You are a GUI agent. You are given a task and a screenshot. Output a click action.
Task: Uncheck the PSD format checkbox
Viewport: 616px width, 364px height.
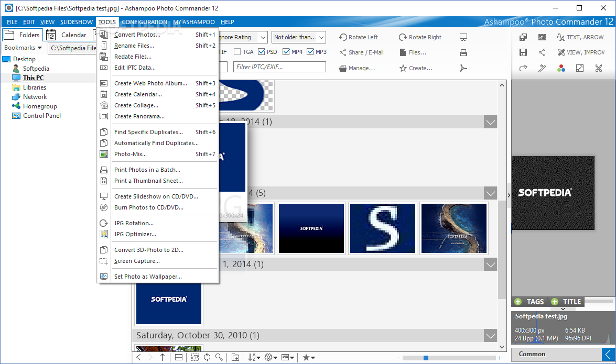(262, 52)
